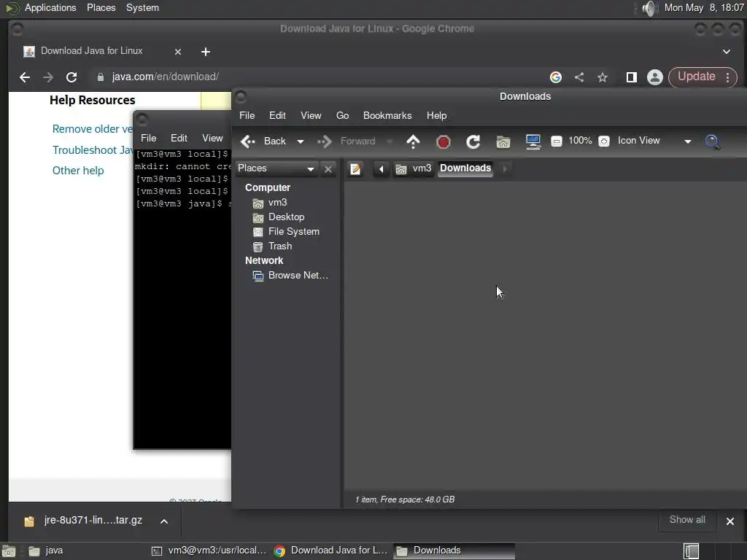Open the Places panel menu
The height and width of the screenshot is (560, 747).
coord(101,7)
